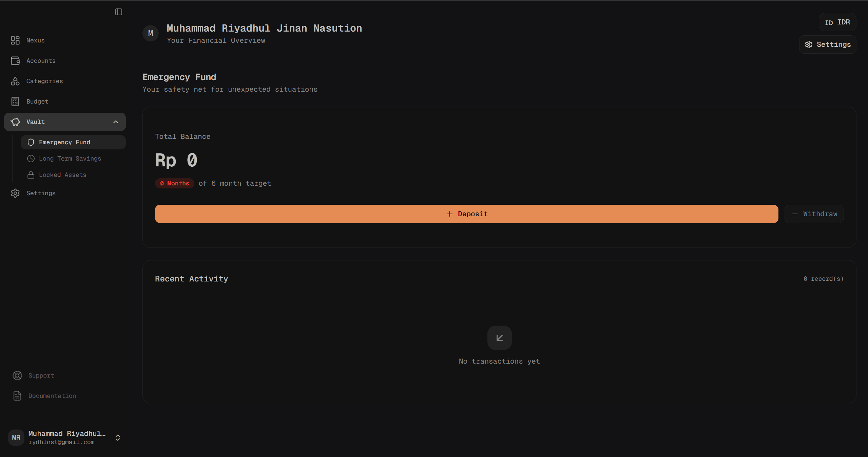Image resolution: width=868 pixels, height=457 pixels.
Task: Select Emergency Fund submenu item
Action: 64,142
